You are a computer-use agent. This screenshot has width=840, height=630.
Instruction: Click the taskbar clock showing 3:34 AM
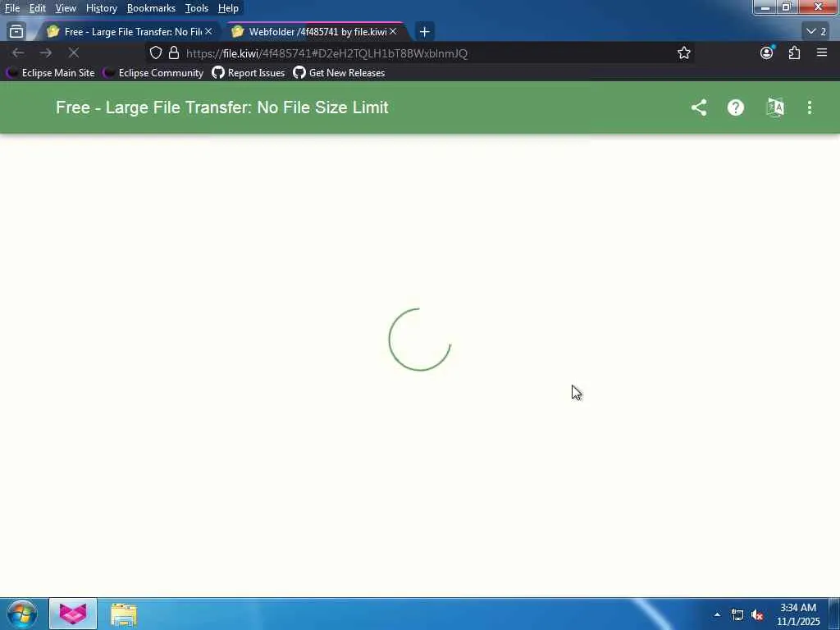[798, 614]
